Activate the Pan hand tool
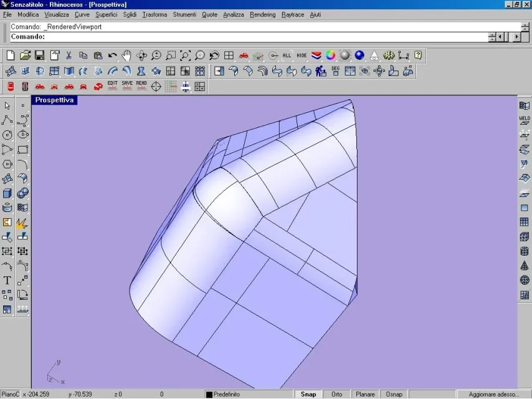The width and height of the screenshot is (532, 399). (127, 55)
